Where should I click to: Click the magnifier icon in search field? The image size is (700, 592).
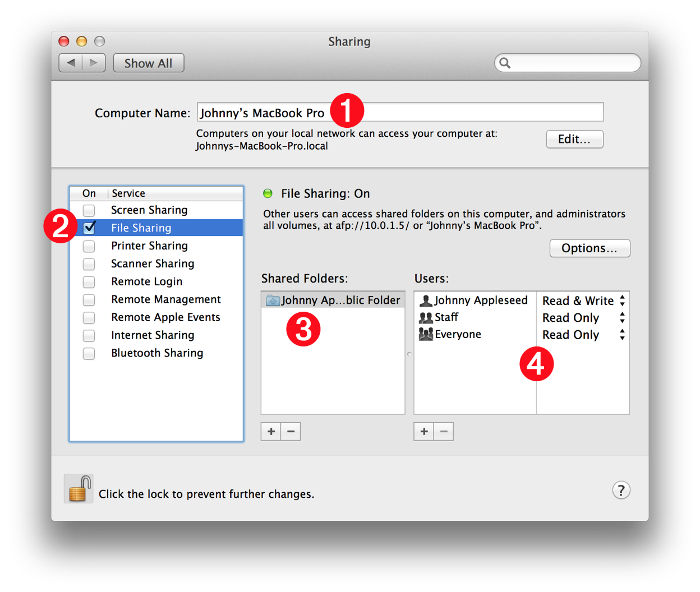[x=505, y=63]
